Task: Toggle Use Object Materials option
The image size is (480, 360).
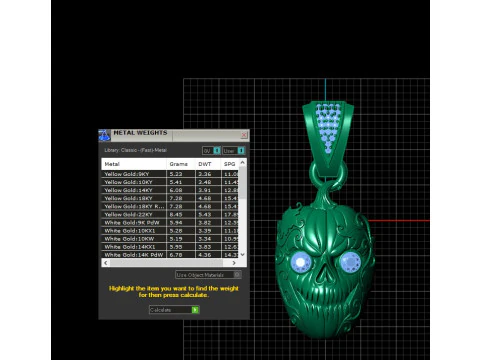Action: 208,275
